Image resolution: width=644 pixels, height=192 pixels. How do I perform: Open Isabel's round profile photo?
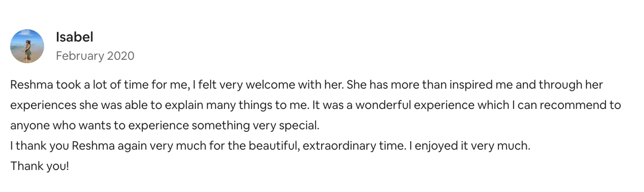click(27, 46)
